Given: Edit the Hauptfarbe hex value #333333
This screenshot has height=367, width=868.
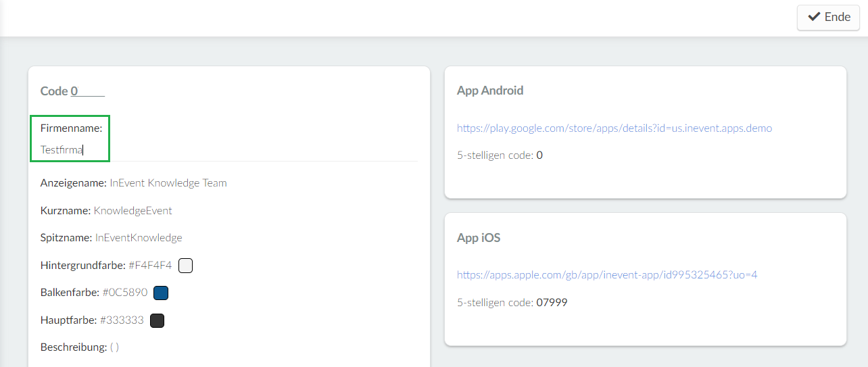Looking at the screenshot, I should point(122,320).
